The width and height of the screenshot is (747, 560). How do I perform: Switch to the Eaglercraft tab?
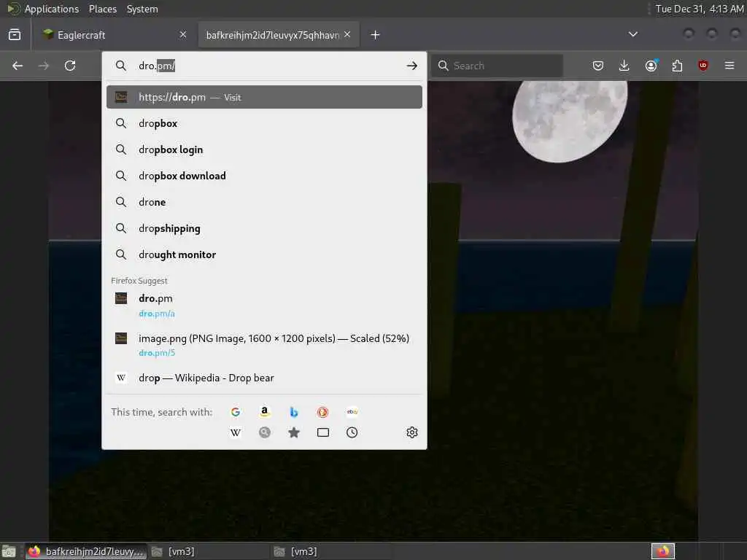pos(115,35)
